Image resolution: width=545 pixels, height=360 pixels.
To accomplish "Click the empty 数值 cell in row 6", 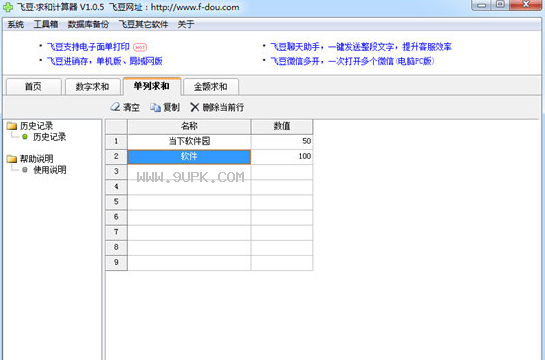I will coord(282,218).
